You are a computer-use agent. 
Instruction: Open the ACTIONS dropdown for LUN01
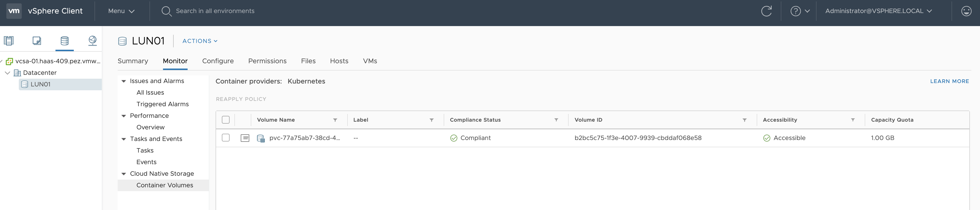(200, 41)
